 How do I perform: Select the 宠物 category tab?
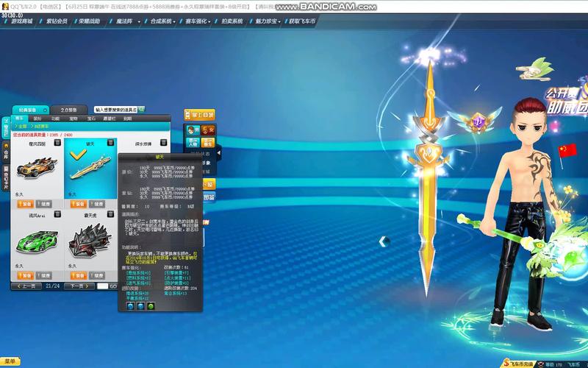pyautogui.click(x=73, y=118)
